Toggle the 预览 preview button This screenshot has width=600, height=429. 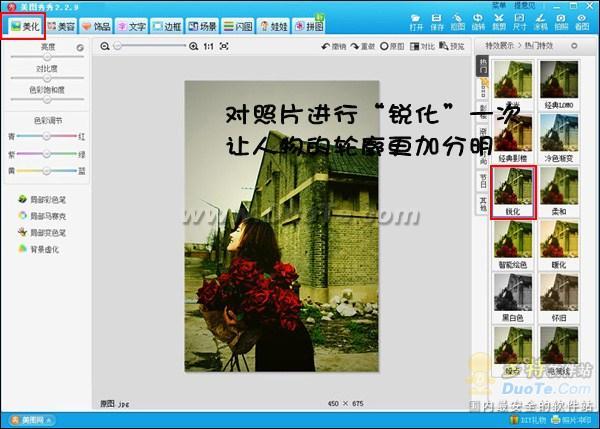click(x=454, y=46)
